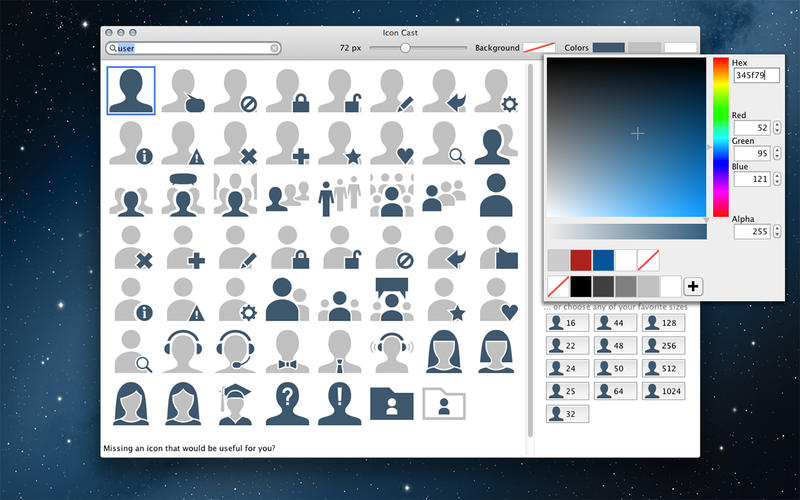Select silhouette user with pencil icon
The height and width of the screenshot is (500, 800).
392,91
